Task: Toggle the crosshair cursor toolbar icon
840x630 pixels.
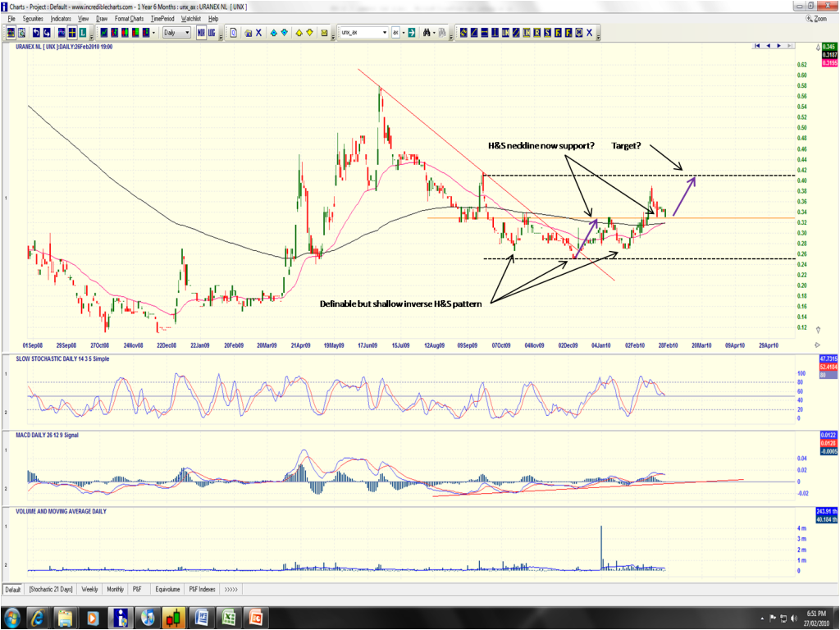Action: (72, 33)
